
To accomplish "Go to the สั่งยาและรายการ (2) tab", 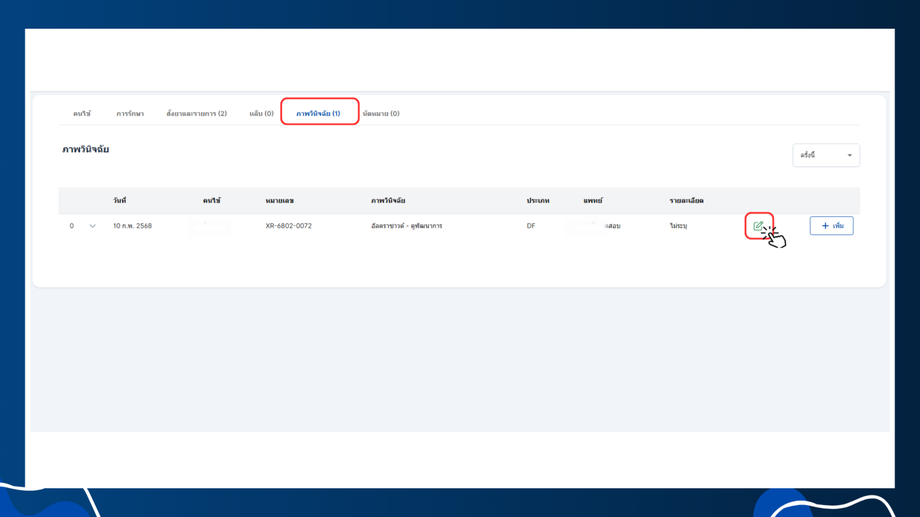I will point(197,113).
